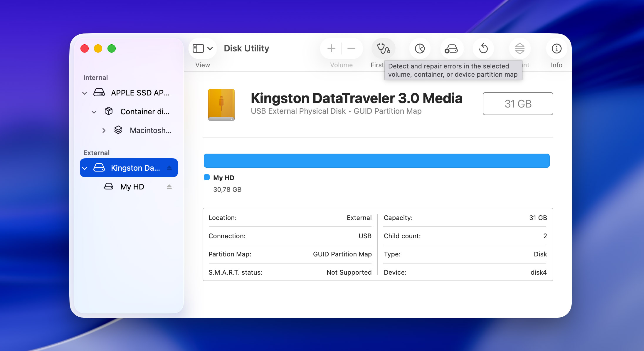Click the Restore circular arrow icon
644x351 pixels.
[x=483, y=48]
